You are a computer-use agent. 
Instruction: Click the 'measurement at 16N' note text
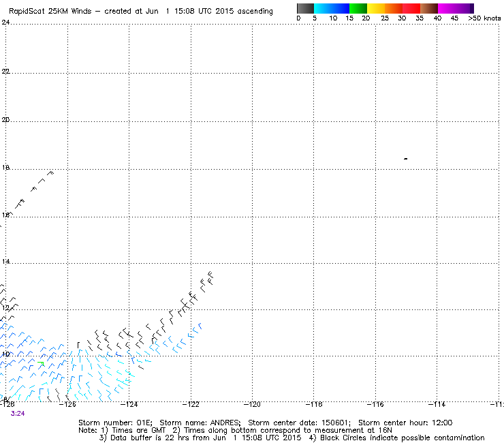(353, 431)
